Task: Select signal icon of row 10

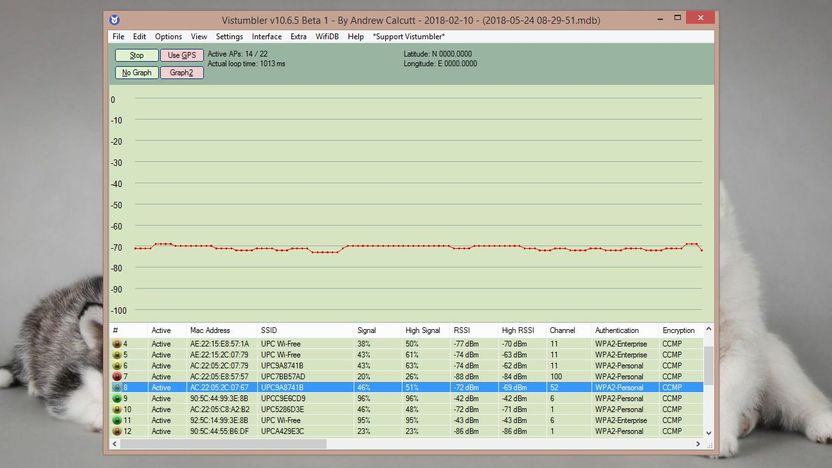Action: tap(117, 410)
